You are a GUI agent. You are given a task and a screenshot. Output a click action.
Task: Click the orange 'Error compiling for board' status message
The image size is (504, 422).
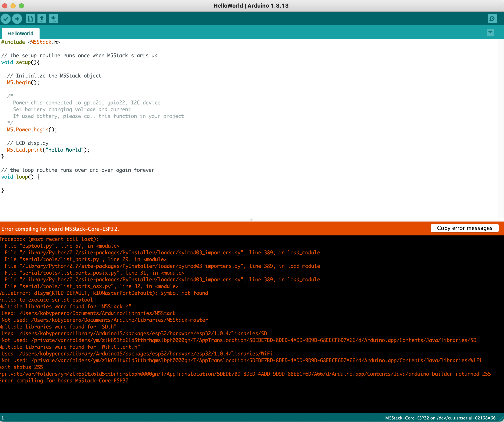[60, 229]
